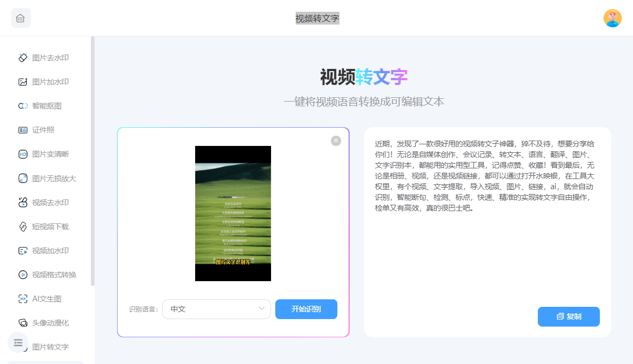The height and width of the screenshot is (364, 633).
Task: Click the 视频格式转换 play icon
Action: (22, 275)
